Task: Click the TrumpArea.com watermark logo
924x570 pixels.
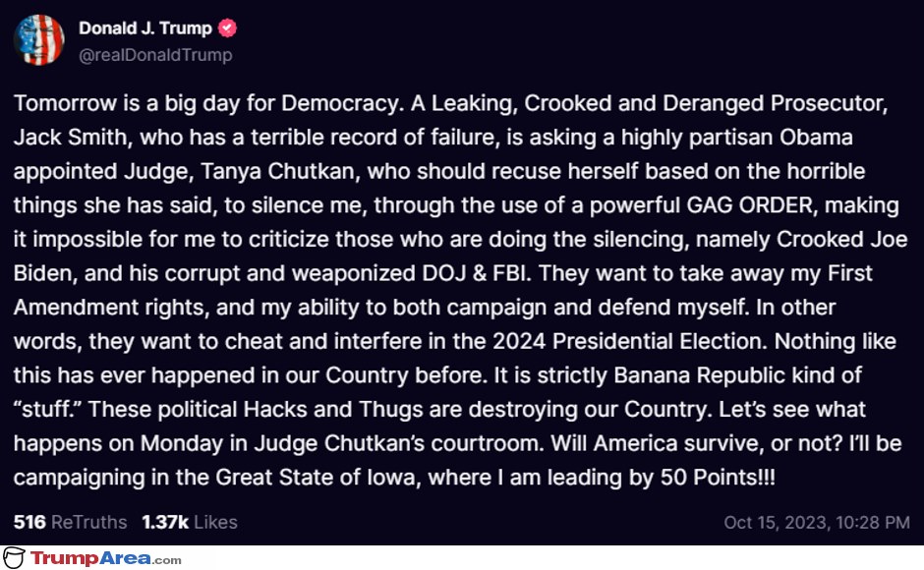Action: tap(106, 558)
